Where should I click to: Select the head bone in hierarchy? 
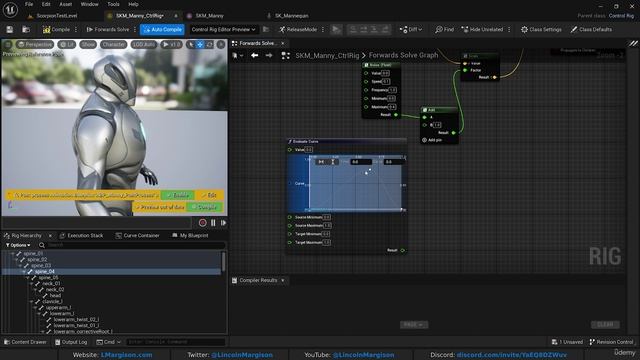[x=55, y=295]
